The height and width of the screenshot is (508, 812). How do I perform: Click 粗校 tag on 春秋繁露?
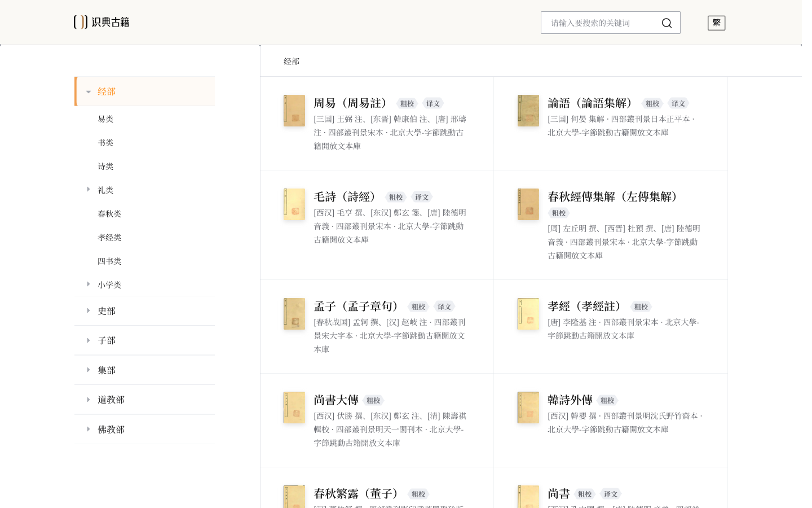click(x=418, y=494)
